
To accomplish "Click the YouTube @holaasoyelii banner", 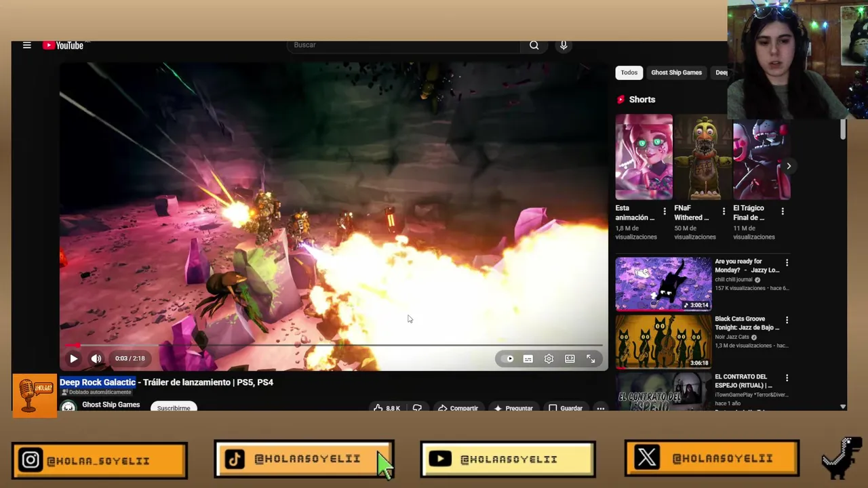I will 508,459.
